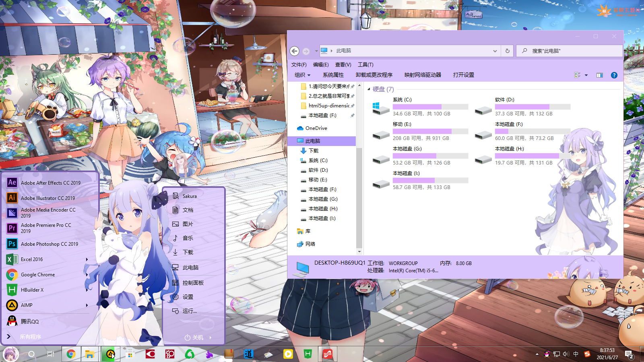Expand the Google Chrome submenu arrow
This screenshot has height=362, width=644.
[x=87, y=275]
